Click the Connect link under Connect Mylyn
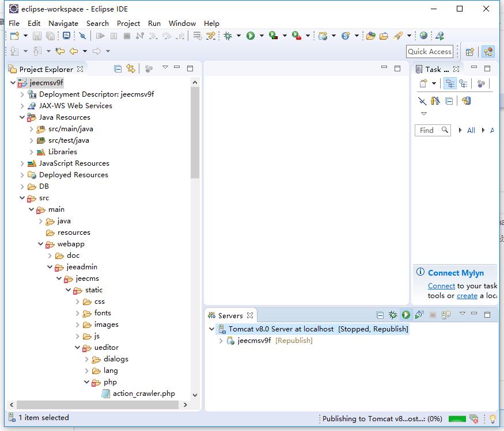The width and height of the screenshot is (504, 431). (x=441, y=285)
